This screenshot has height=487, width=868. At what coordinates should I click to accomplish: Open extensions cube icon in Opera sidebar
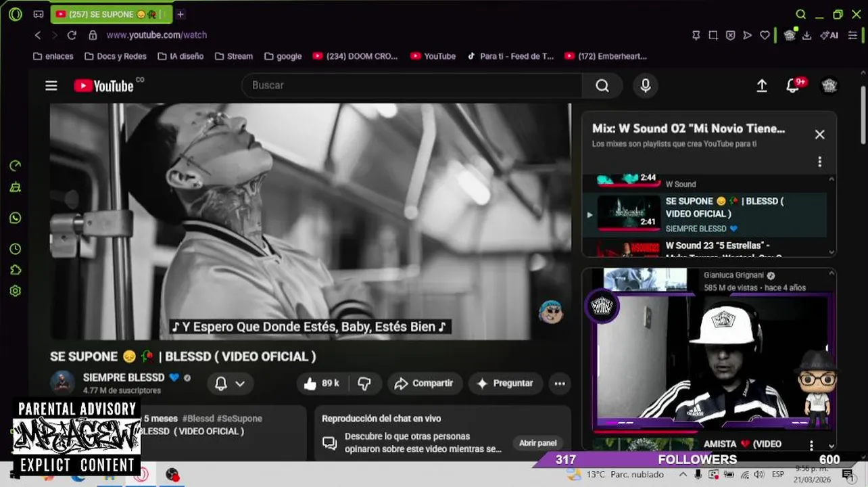coord(15,270)
